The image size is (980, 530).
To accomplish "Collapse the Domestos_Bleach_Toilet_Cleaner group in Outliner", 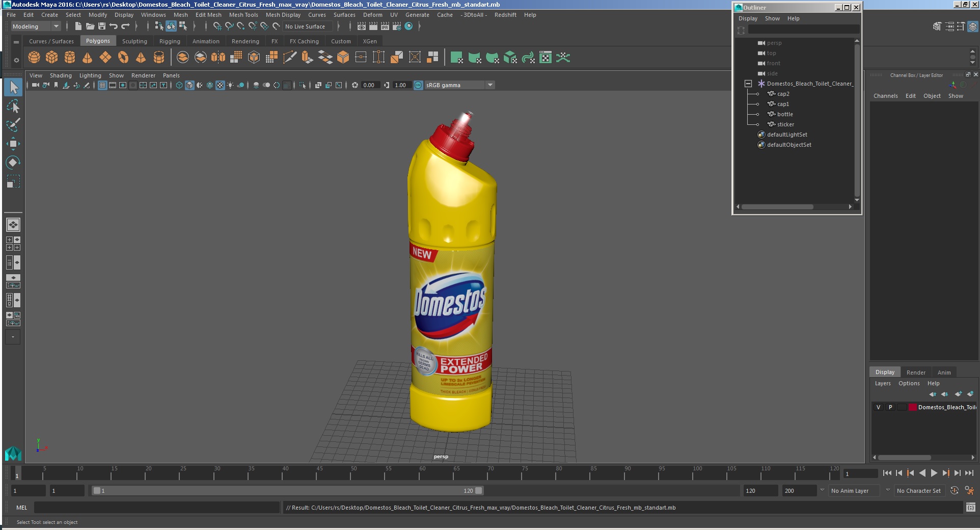I will coord(748,84).
